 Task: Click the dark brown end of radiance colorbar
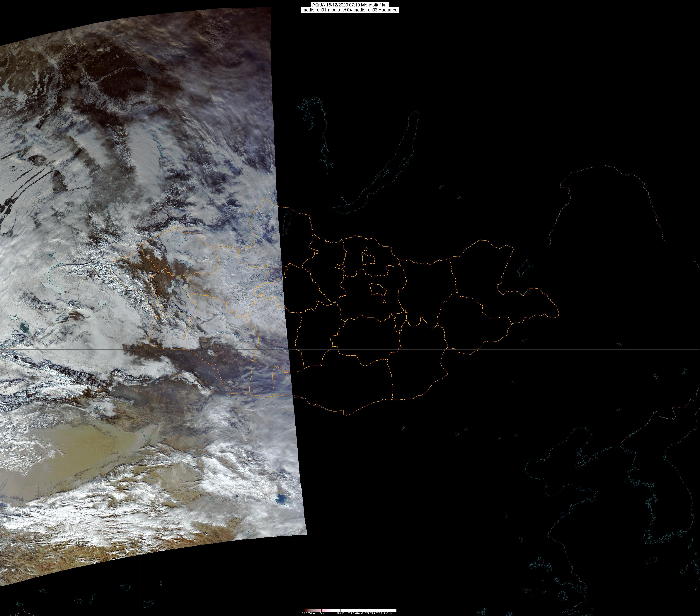[x=304, y=610]
